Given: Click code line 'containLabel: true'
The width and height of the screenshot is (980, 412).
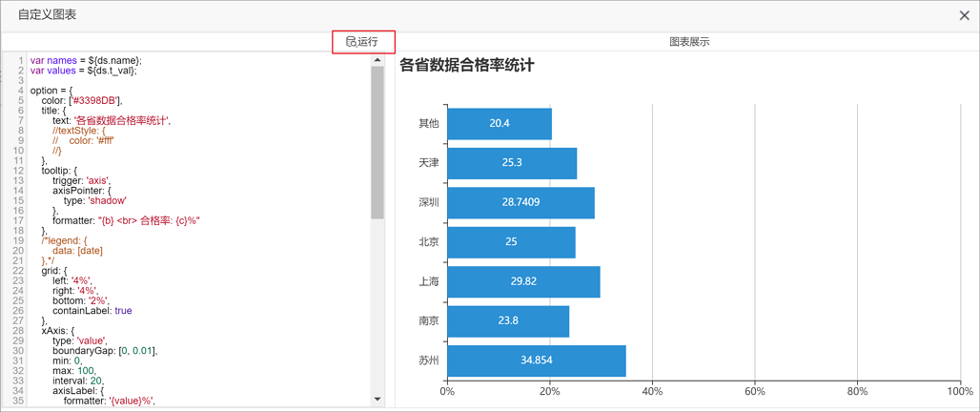Looking at the screenshot, I should coord(92,311).
